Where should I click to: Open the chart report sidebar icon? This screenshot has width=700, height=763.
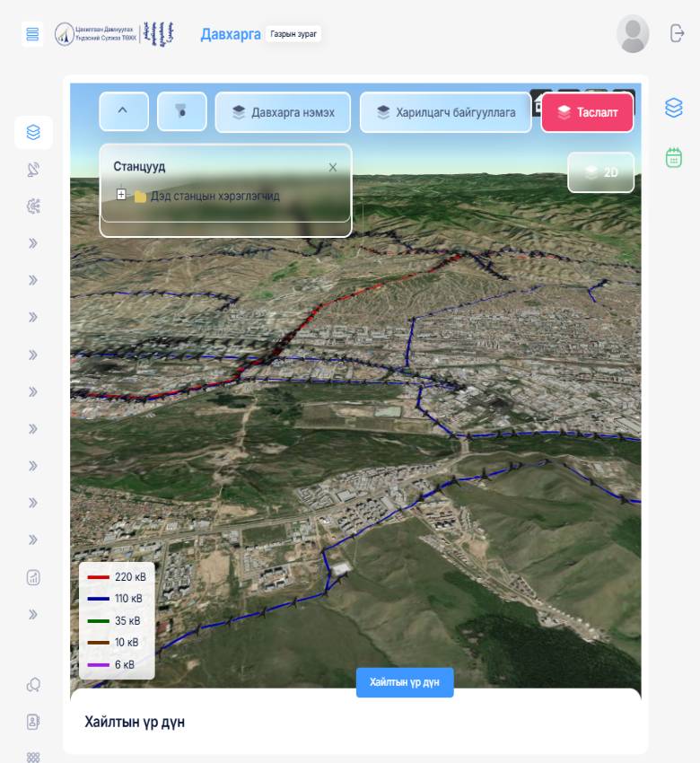tap(33, 577)
